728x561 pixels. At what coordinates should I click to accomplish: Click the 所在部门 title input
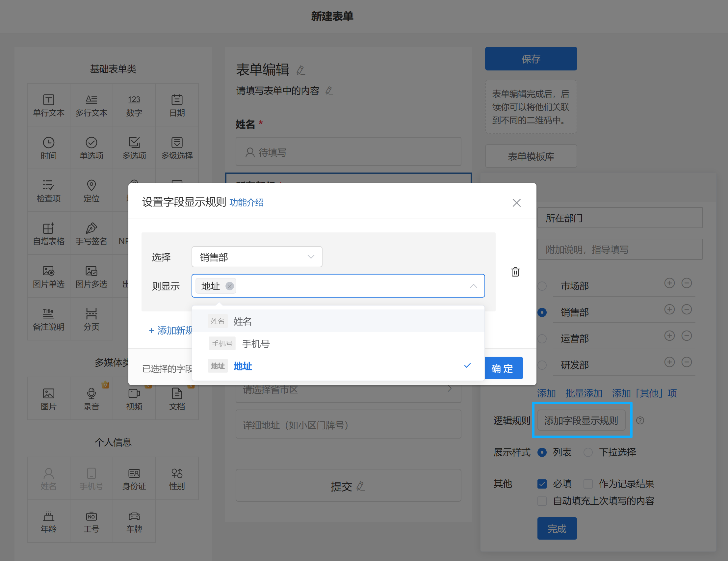click(x=620, y=218)
